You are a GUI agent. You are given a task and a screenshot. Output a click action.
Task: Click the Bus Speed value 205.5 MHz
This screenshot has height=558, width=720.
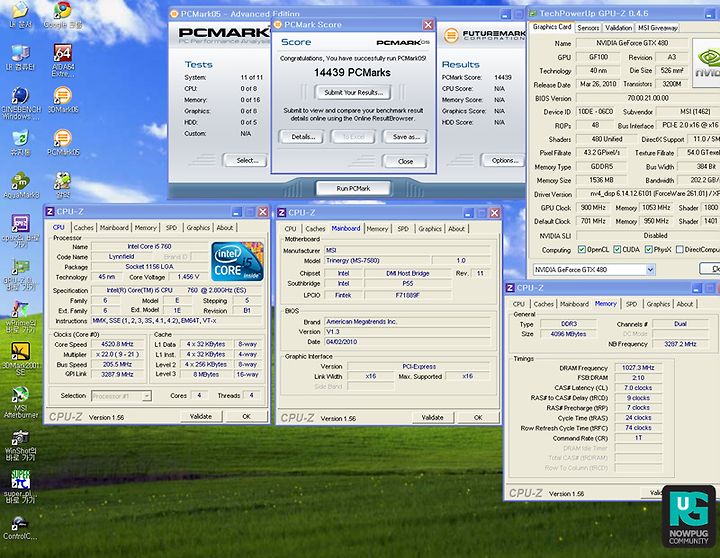117,364
